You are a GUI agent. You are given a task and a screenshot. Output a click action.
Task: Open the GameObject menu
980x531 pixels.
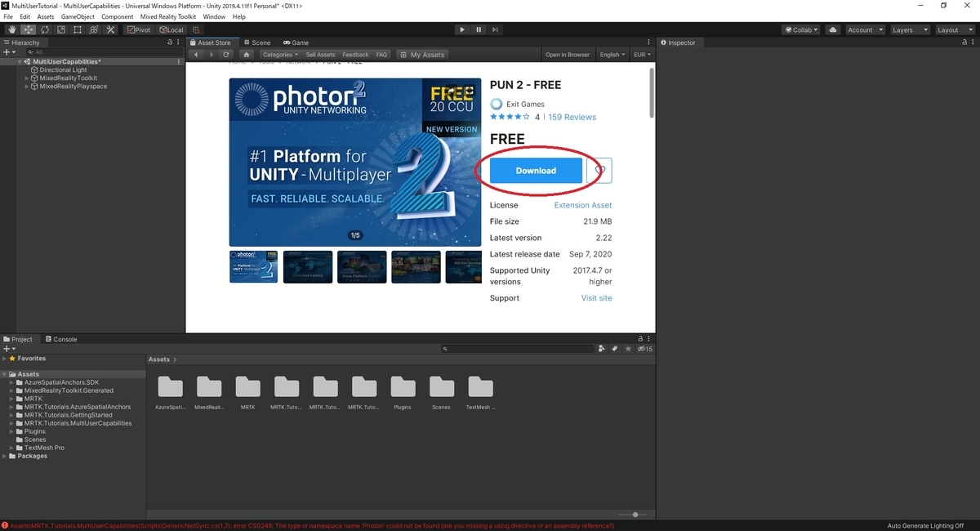78,16
